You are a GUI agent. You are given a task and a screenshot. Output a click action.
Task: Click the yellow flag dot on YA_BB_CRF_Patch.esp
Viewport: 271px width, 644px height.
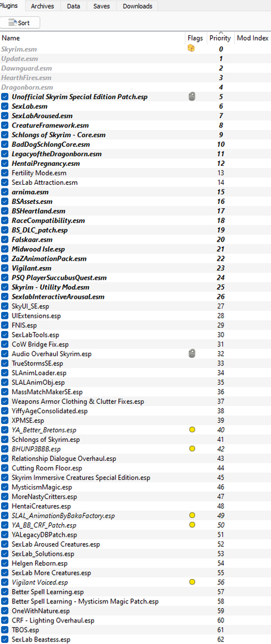pos(191,525)
